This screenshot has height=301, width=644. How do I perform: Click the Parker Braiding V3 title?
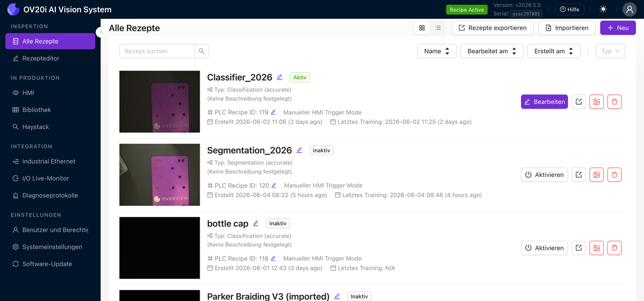pos(268,296)
